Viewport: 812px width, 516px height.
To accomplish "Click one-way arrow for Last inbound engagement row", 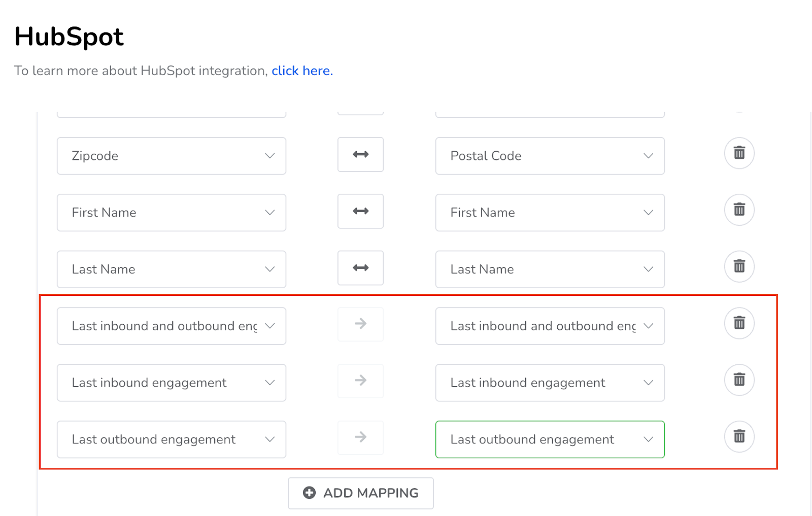I will click(x=360, y=381).
